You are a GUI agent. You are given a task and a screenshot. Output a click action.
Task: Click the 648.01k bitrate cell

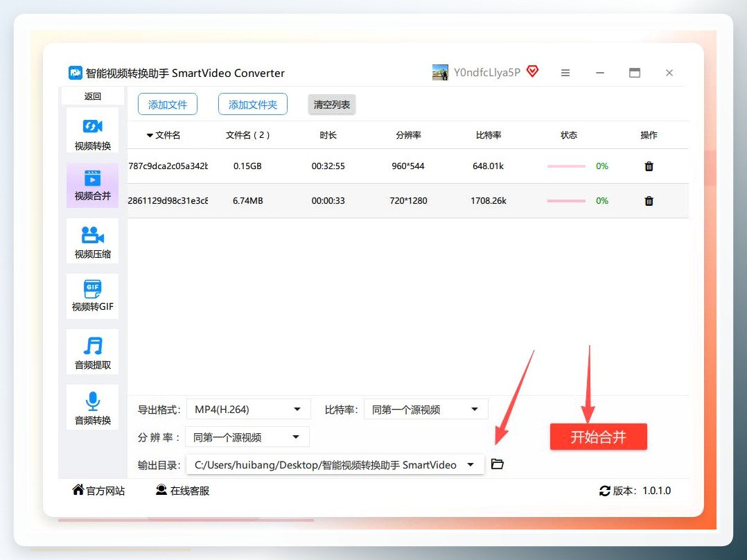[489, 166]
